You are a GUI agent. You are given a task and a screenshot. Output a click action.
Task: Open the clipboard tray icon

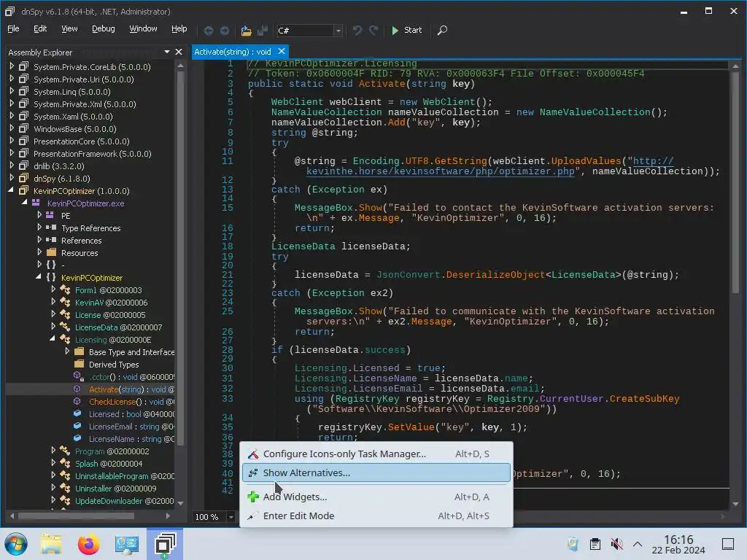coord(595,544)
